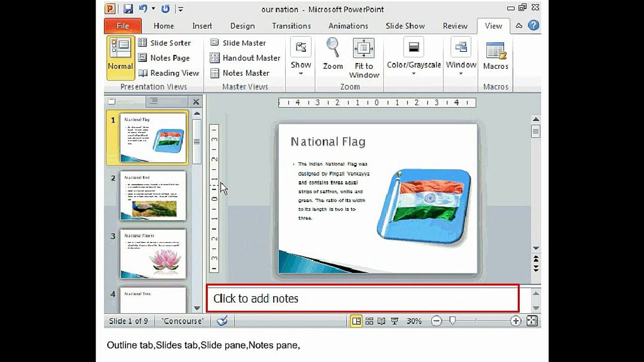Viewport: 644px width, 362px height.
Task: Click spell check icon in status bar
Action: pos(222,321)
